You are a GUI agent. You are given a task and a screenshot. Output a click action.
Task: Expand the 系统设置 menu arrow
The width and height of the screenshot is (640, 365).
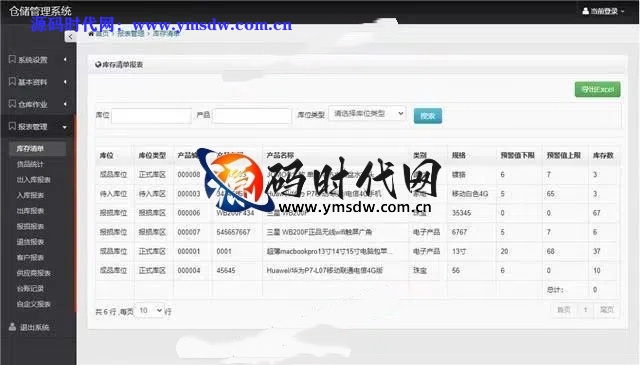pyautogui.click(x=65, y=60)
